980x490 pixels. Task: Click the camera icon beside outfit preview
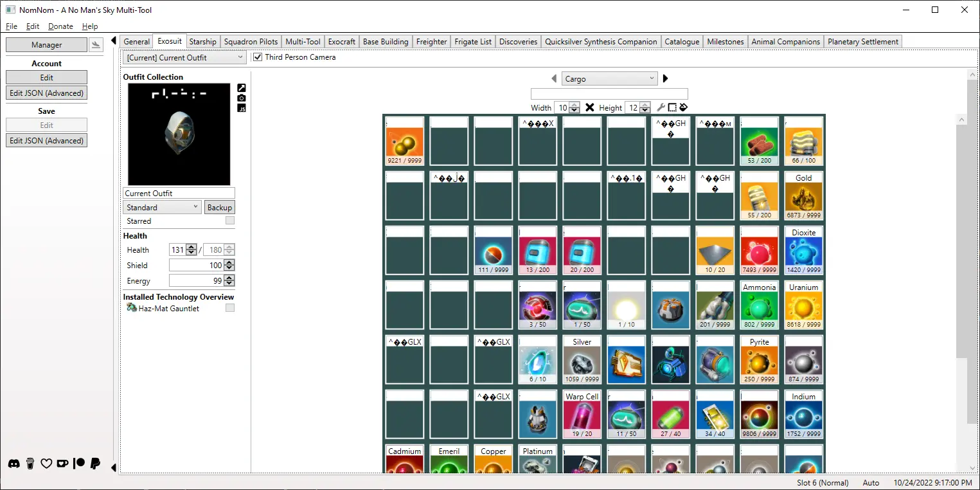click(x=242, y=98)
